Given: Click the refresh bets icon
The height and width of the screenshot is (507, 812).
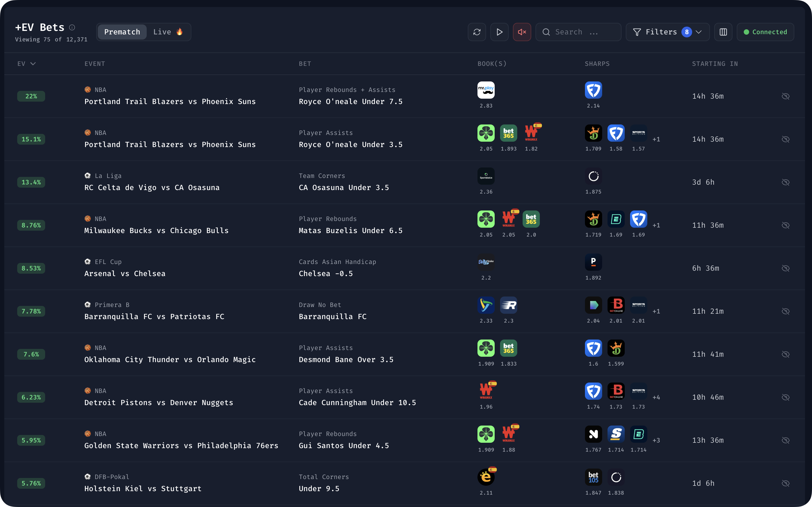Looking at the screenshot, I should point(477,32).
